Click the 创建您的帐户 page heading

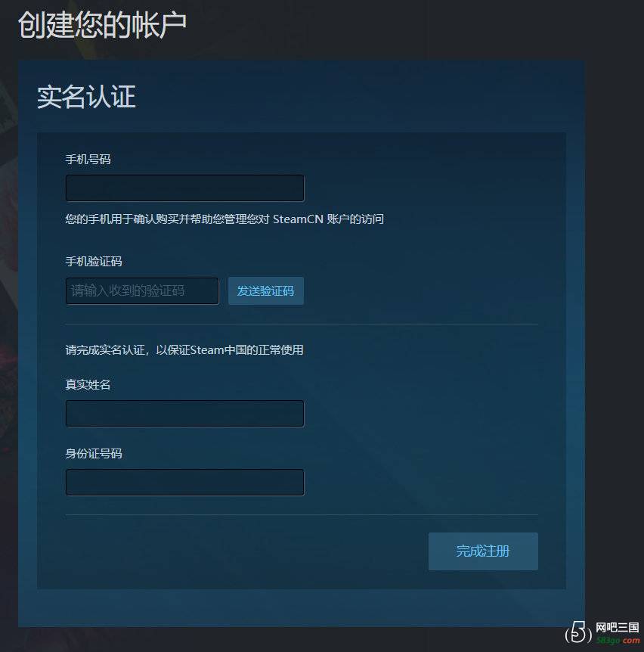pos(102,25)
